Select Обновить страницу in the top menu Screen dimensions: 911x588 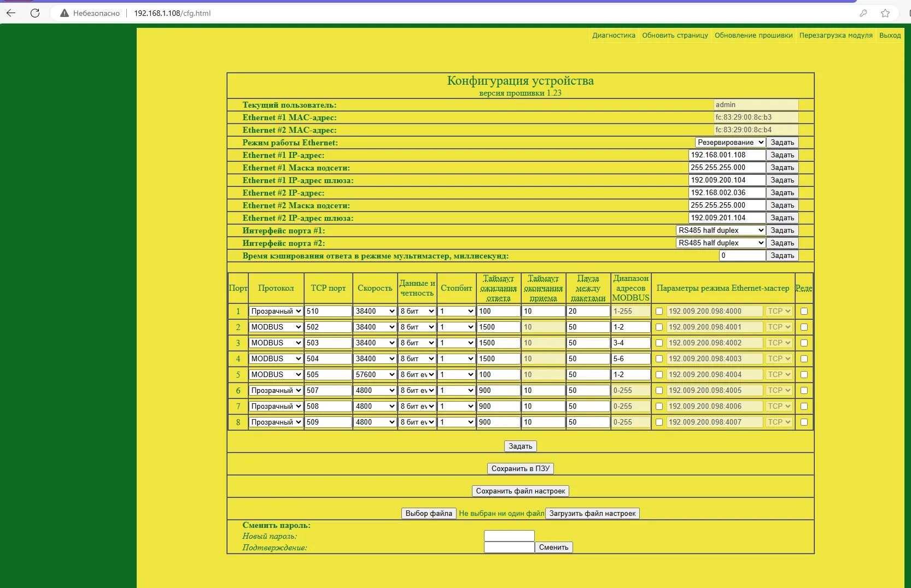(x=675, y=36)
